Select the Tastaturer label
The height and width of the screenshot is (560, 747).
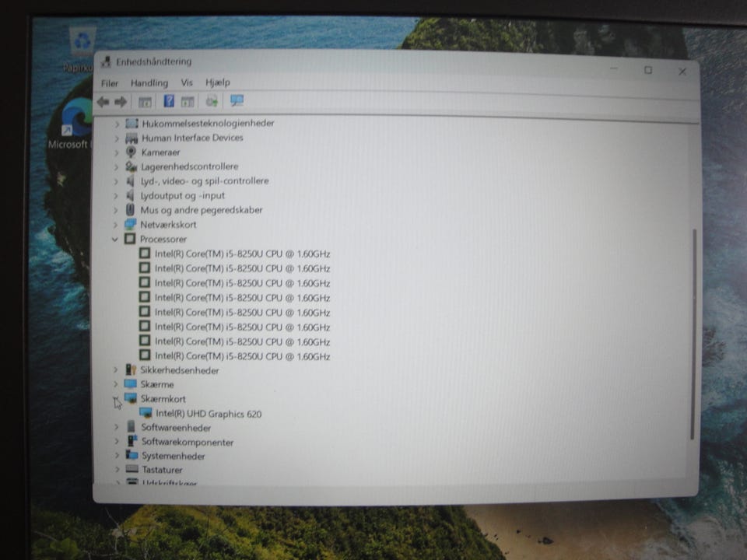point(162,470)
